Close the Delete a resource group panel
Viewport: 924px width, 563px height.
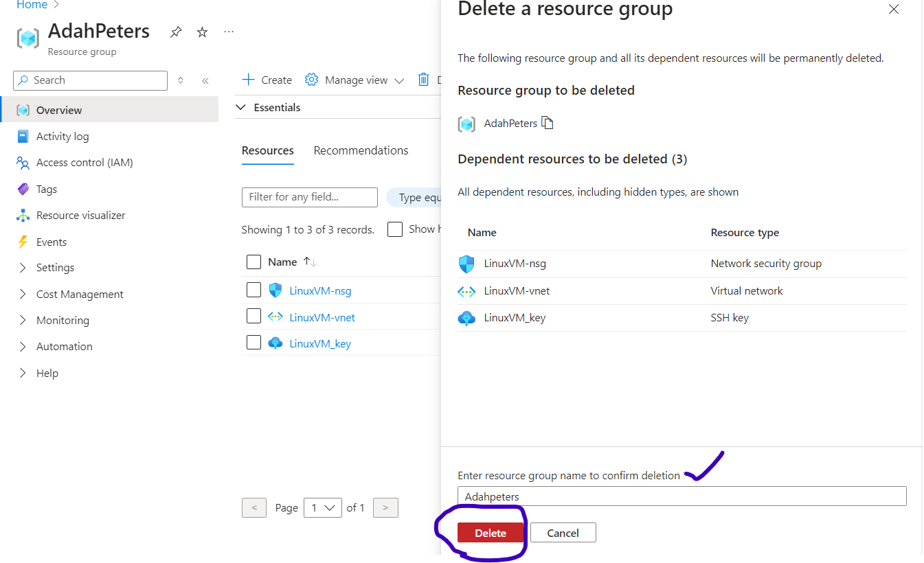pos(894,10)
